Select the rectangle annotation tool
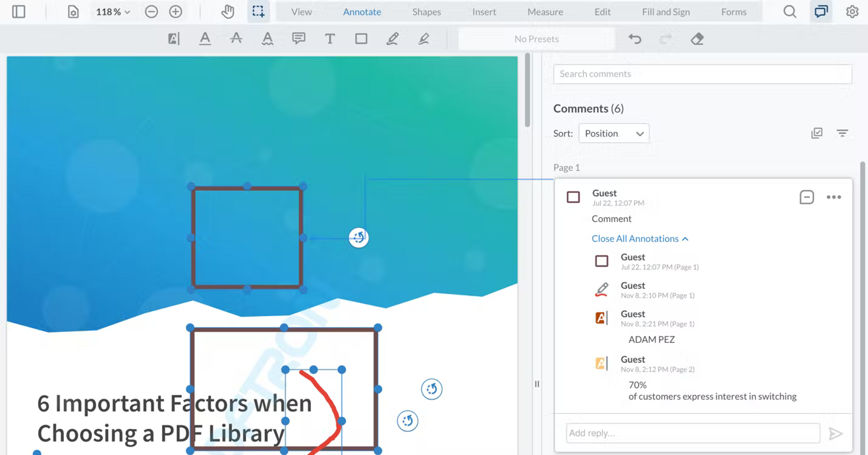Image resolution: width=868 pixels, height=455 pixels. (x=361, y=39)
